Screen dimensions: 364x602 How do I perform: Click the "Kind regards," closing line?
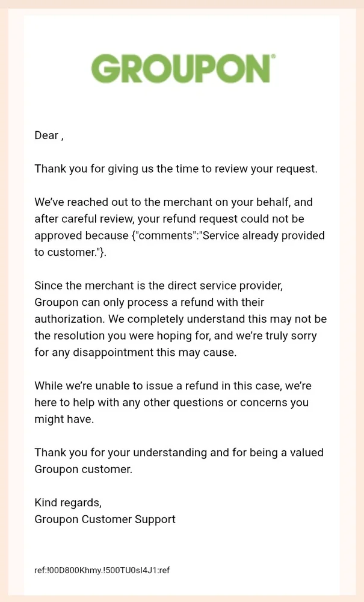click(68, 503)
